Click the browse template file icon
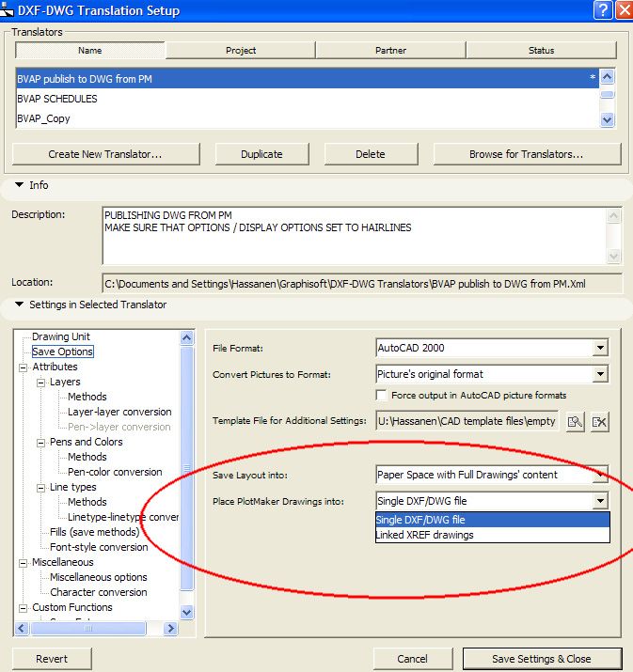Screen dimensions: 633x672 [575, 422]
